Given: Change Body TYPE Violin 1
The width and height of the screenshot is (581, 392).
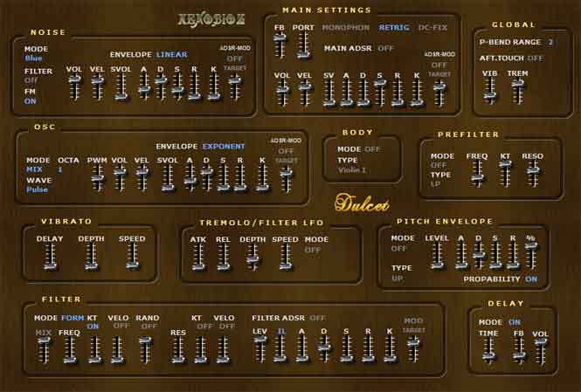Looking at the screenshot, I should (351, 170).
